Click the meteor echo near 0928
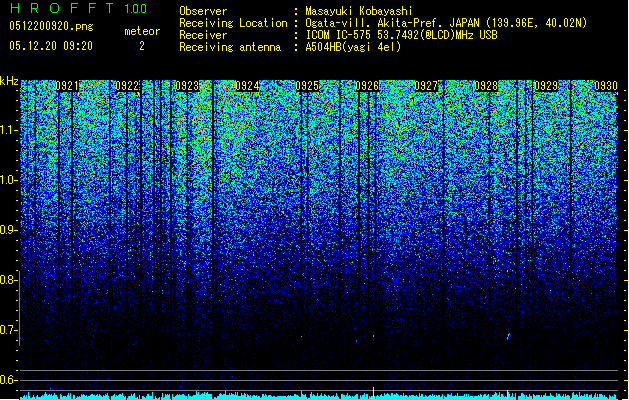The width and height of the screenshot is (629, 400). (508, 336)
